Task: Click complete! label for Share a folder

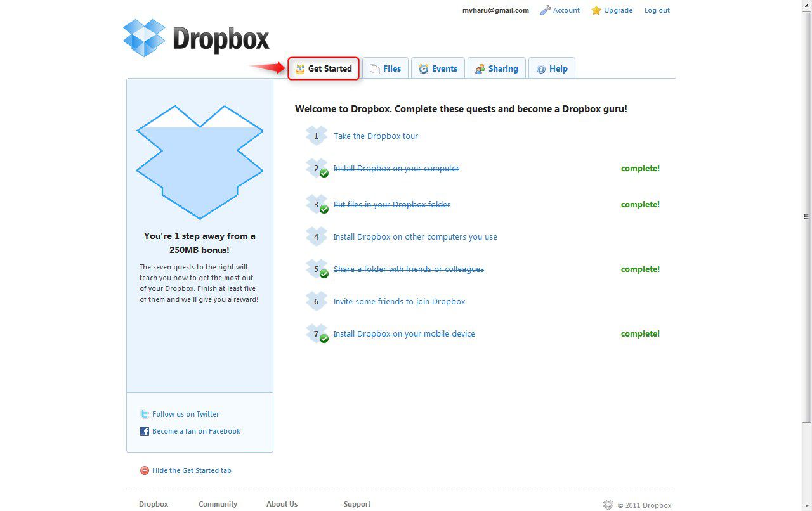Action: coord(640,269)
